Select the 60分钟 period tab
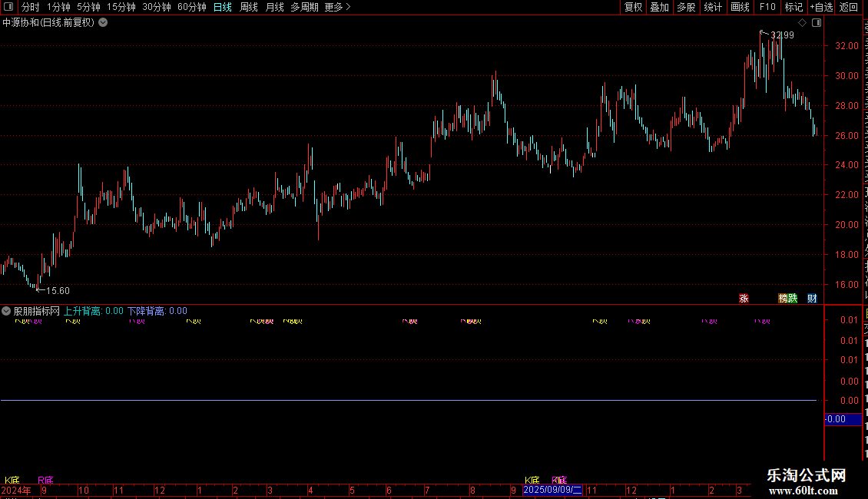Screen dimensions: 868x499 click(x=192, y=7)
